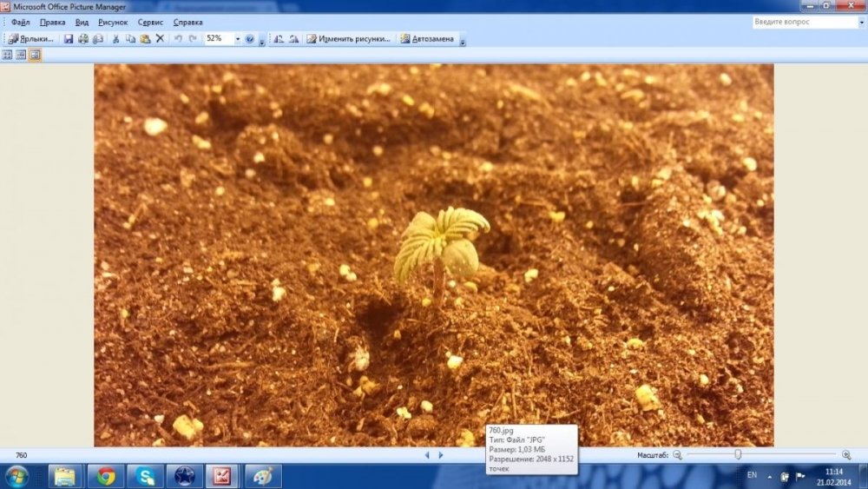Click the Масштаб zoom slider handle

click(x=738, y=454)
